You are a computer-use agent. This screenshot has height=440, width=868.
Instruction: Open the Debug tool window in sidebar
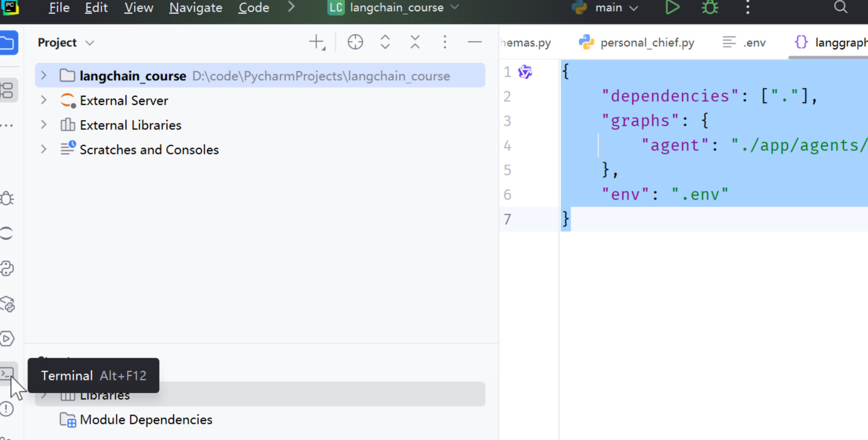(x=7, y=198)
